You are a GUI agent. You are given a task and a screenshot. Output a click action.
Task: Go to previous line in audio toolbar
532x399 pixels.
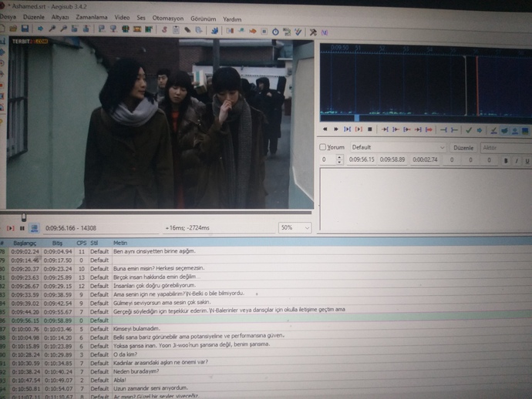click(x=325, y=129)
